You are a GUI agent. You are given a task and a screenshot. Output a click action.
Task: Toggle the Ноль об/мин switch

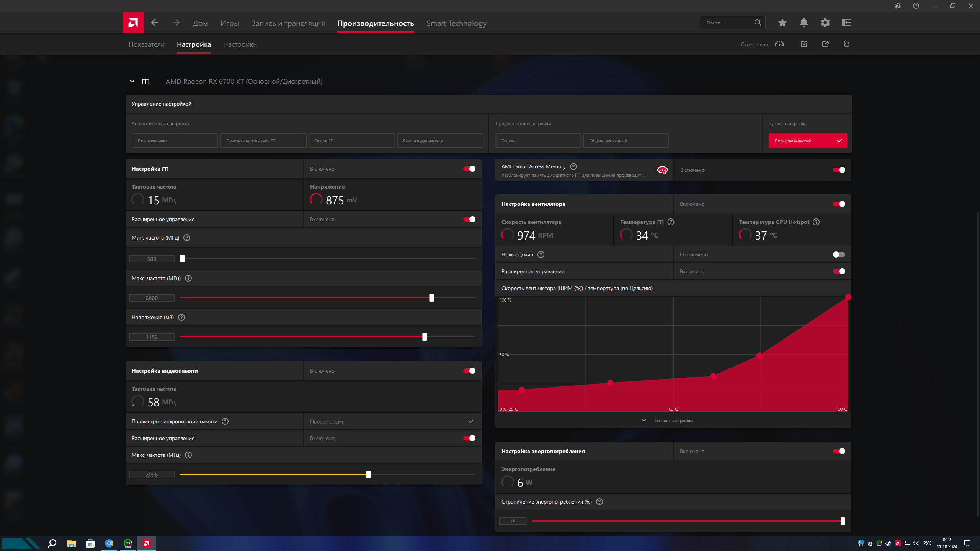tap(839, 254)
